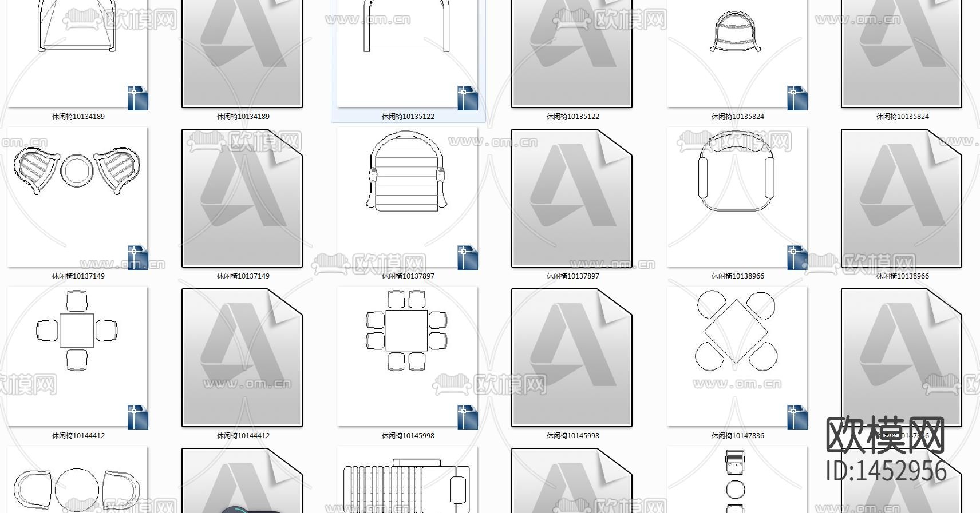The width and height of the screenshot is (980, 513).
Task: Select the armchair drawing preview of 休闲椅10134189
Action: [x=78, y=54]
